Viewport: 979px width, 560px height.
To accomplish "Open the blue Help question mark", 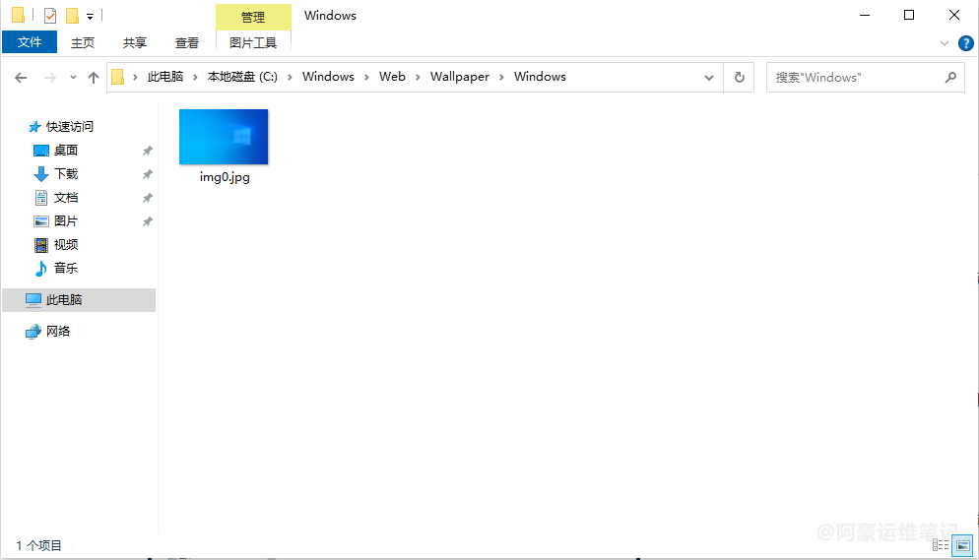I will point(966,43).
